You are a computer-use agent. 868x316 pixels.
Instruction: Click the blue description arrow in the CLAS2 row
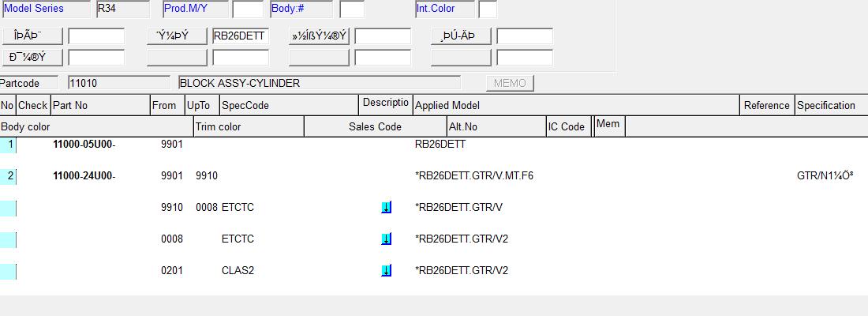point(386,270)
